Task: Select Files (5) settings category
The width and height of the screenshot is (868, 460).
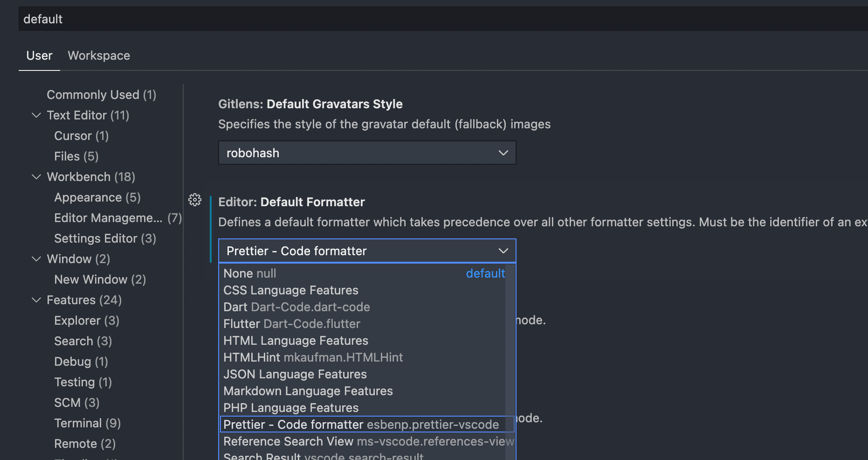Action: click(76, 156)
